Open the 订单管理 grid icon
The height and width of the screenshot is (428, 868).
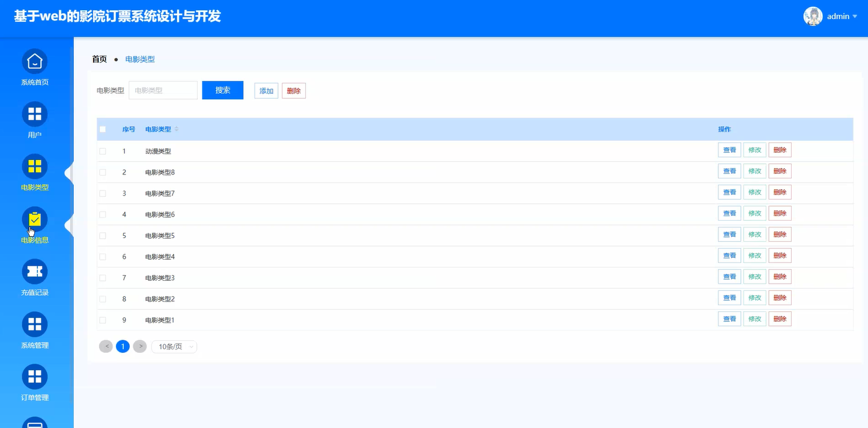pyautogui.click(x=35, y=377)
